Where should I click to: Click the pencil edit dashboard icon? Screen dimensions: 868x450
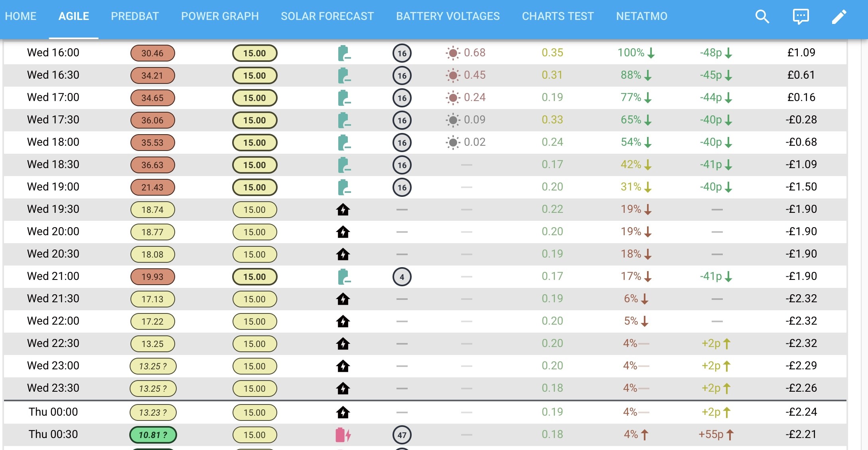tap(839, 16)
